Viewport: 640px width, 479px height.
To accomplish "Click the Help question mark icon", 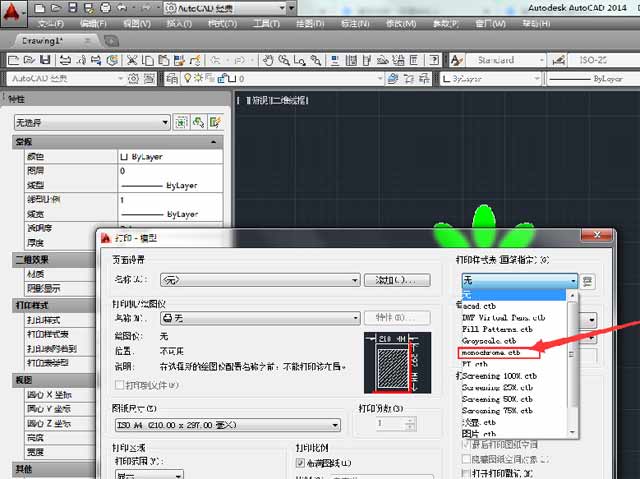I will click(x=434, y=60).
